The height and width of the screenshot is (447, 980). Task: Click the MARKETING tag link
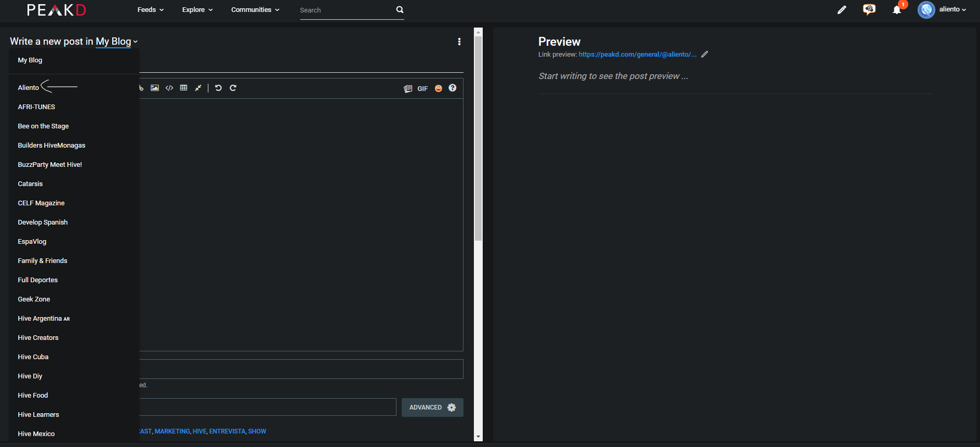coord(172,431)
